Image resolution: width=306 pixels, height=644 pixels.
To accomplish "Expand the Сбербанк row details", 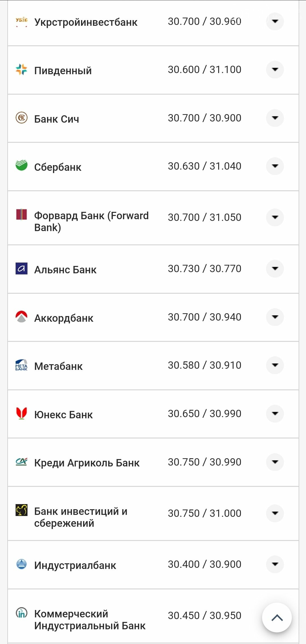I will 275,166.
